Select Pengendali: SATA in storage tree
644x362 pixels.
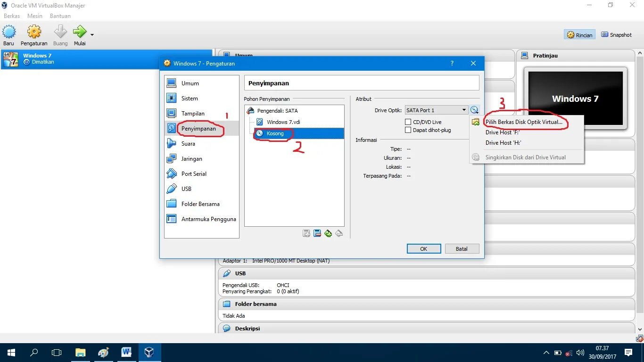277,111
